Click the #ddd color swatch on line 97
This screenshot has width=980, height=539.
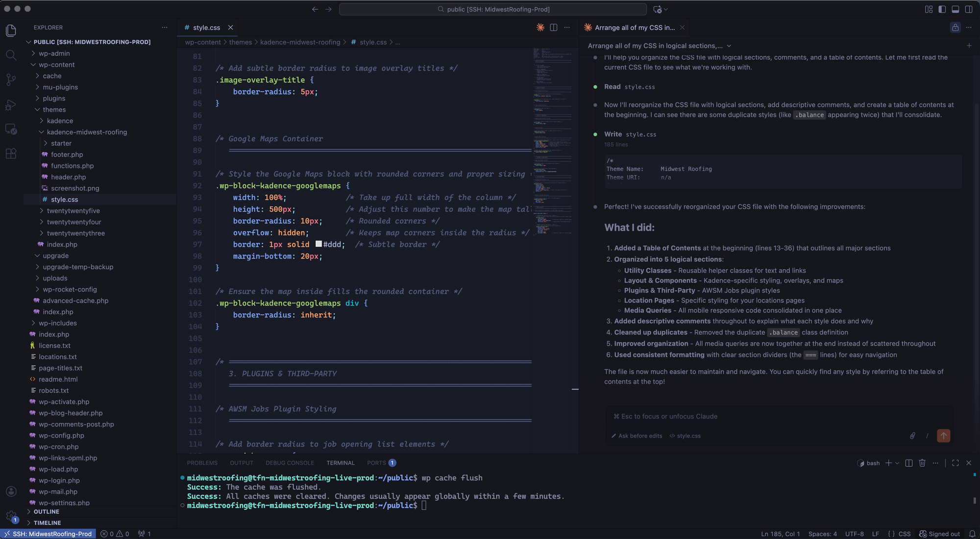coord(318,244)
